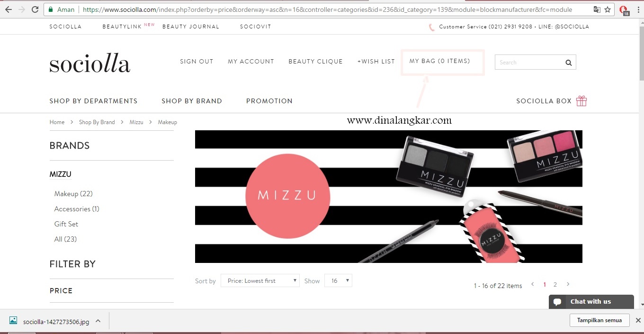Click the '1 - 16 of 22 items' text

click(498, 286)
